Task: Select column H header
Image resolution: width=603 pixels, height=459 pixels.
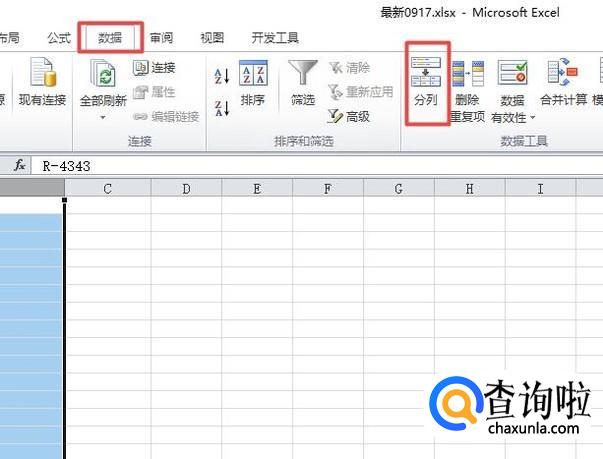Action: tap(470, 189)
